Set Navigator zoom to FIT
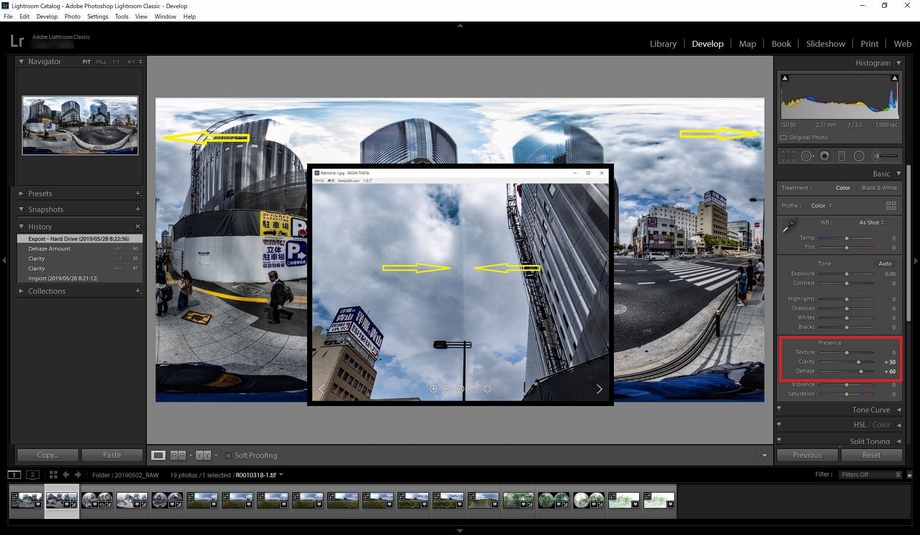 [x=87, y=62]
